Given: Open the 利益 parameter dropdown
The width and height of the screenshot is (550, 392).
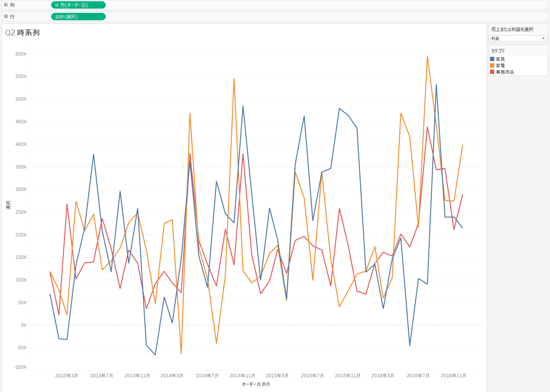Looking at the screenshot, I should point(518,39).
